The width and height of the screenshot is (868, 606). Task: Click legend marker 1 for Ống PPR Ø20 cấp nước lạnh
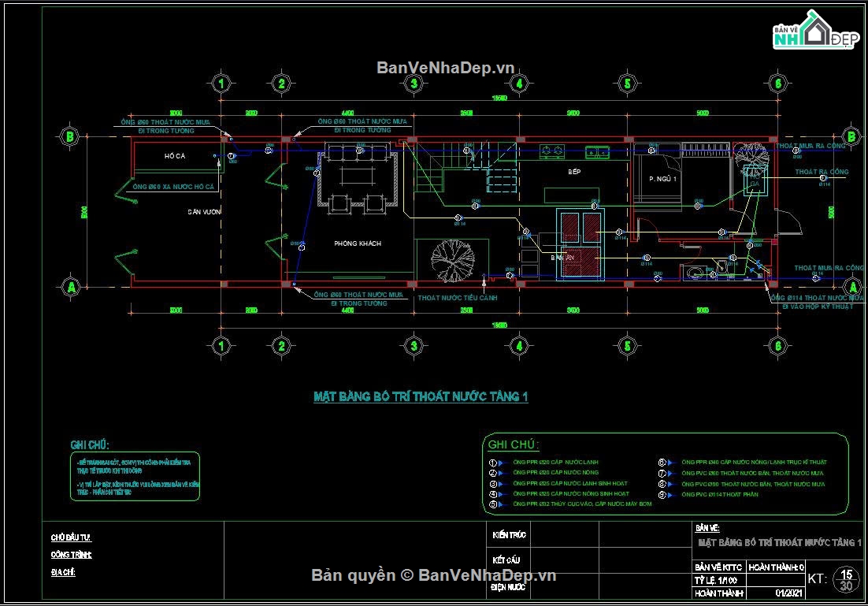point(493,463)
